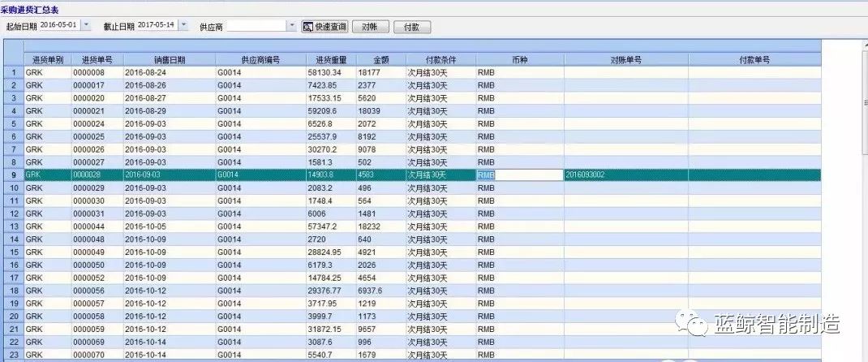Open the end date (截止日期) dropdown arrow

(x=183, y=26)
